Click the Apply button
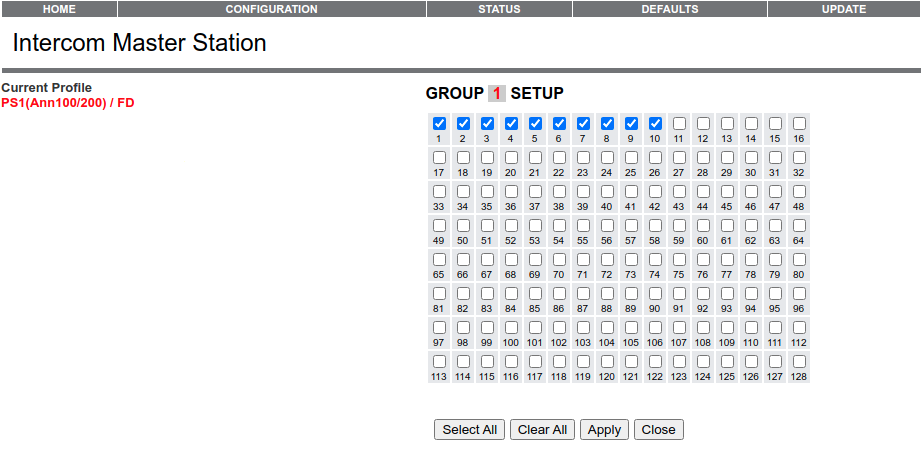 (x=604, y=430)
